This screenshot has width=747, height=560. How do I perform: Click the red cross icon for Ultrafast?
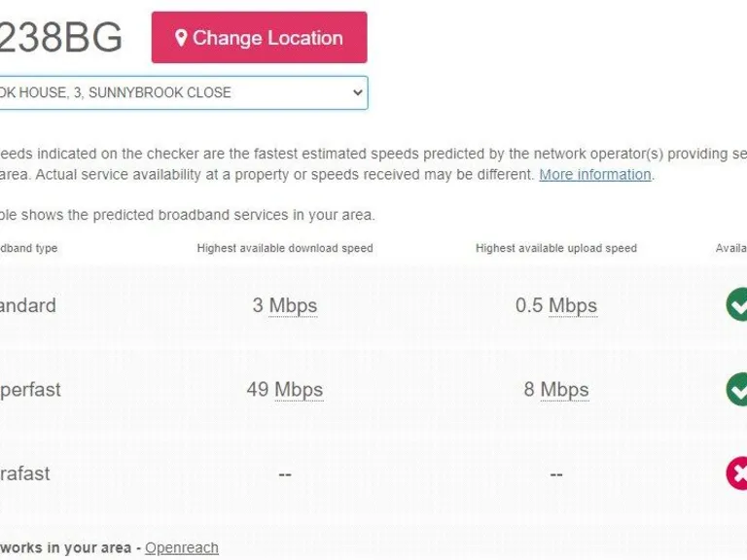click(x=737, y=473)
